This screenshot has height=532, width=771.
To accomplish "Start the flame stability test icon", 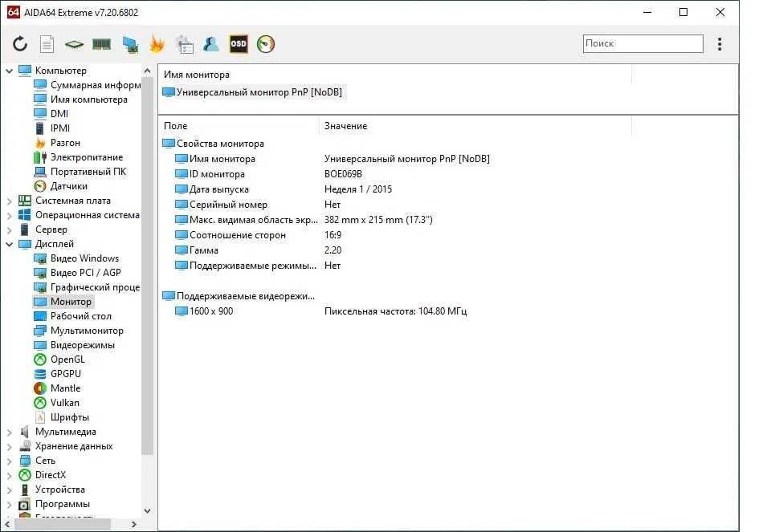I will tap(157, 43).
